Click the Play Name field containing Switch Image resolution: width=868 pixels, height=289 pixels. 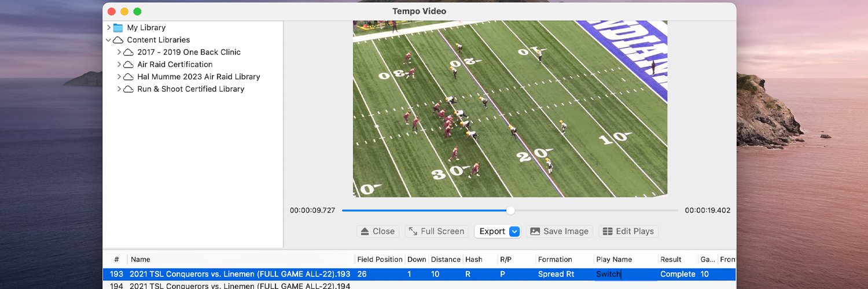pos(626,275)
